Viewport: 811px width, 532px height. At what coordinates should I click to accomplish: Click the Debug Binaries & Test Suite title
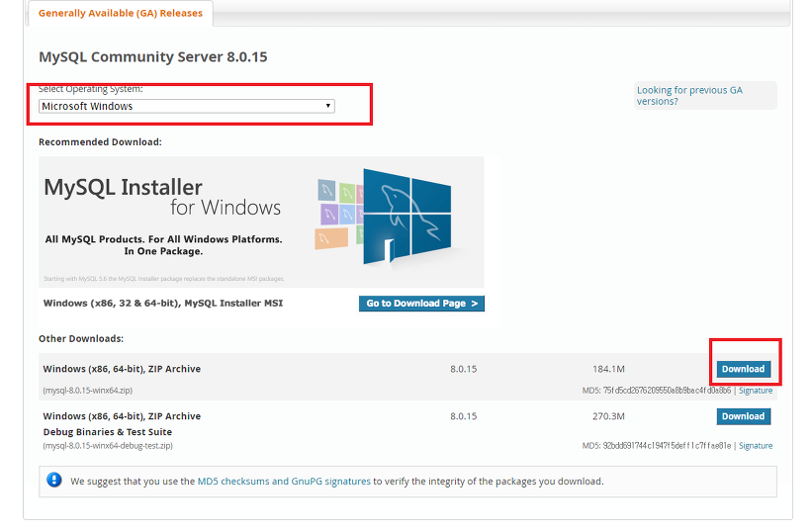(x=108, y=432)
